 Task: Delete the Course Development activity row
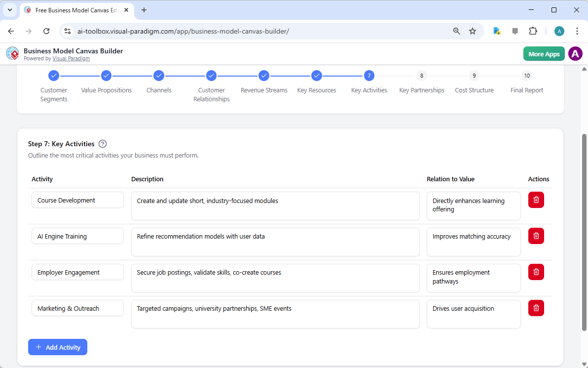[536, 200]
